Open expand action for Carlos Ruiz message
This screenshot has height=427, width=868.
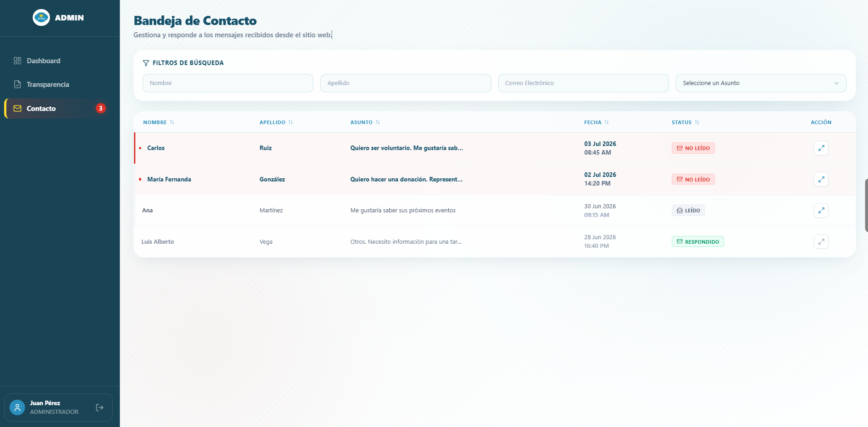pos(821,148)
